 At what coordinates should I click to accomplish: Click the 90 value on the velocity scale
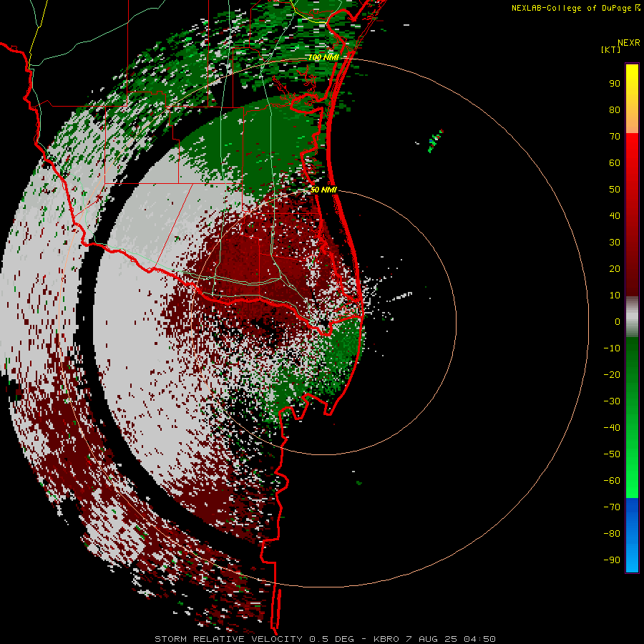point(615,84)
